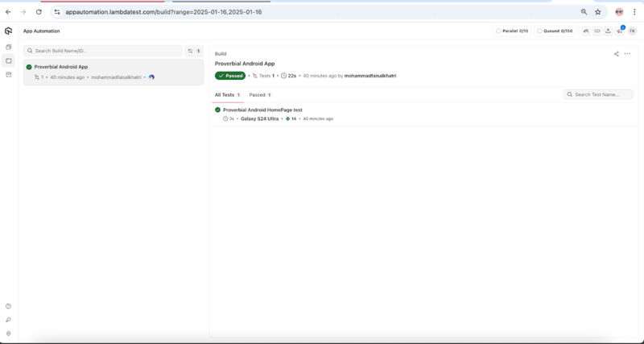Share the Proverbial Android App build
Image resolution: width=644 pixels, height=344 pixels.
(616, 54)
